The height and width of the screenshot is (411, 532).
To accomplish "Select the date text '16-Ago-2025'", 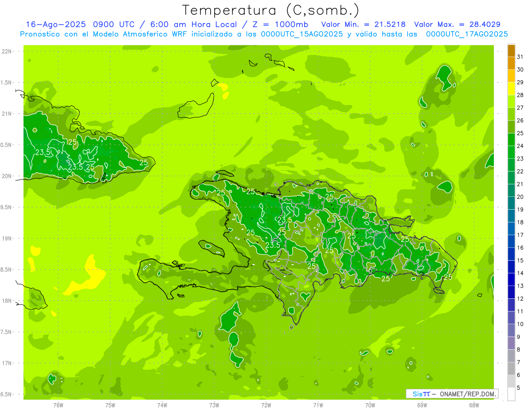I will (55, 25).
